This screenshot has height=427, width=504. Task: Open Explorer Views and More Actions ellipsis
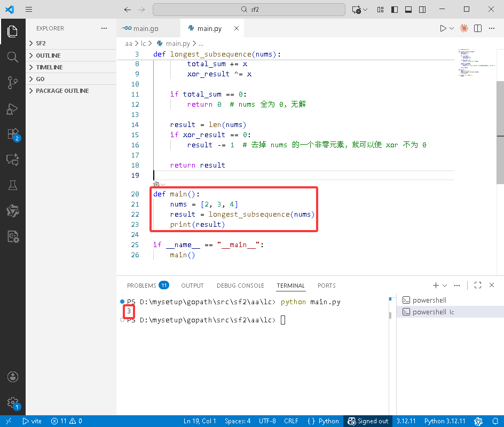click(x=104, y=28)
